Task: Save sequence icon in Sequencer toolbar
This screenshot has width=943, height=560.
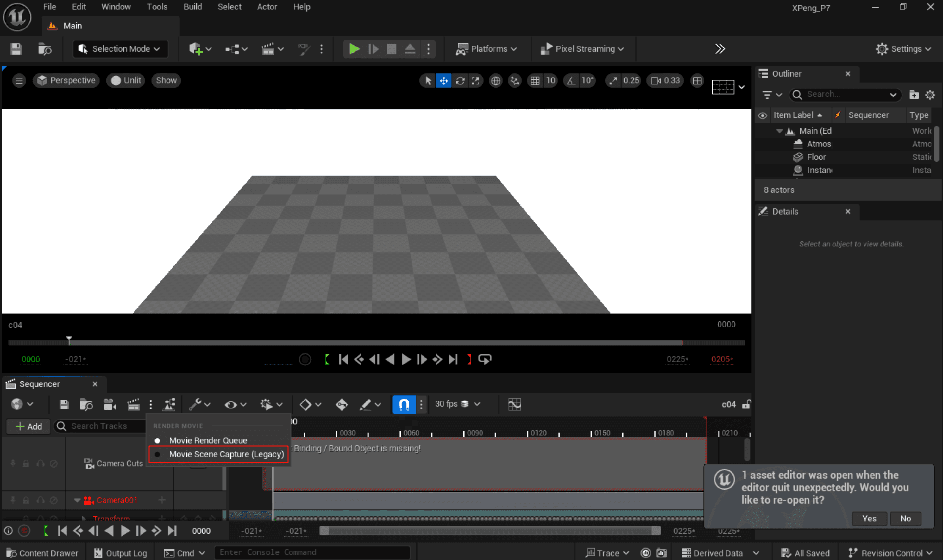Action: [64, 405]
